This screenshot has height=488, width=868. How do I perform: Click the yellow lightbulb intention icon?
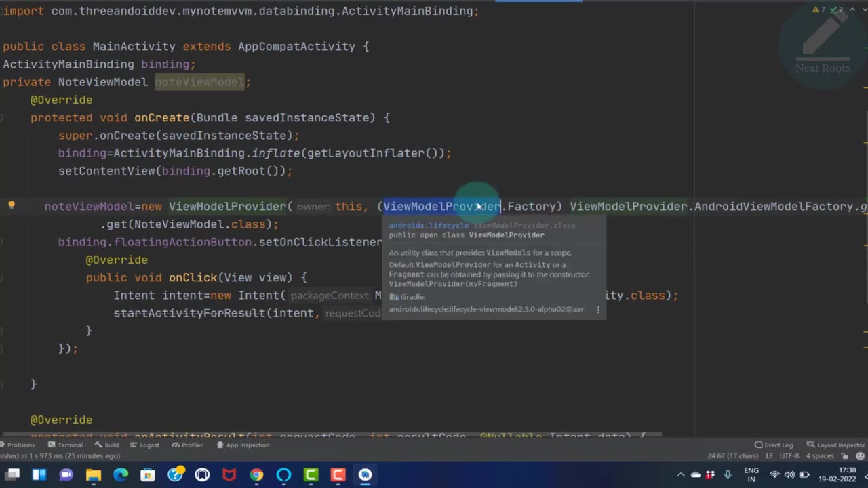point(11,205)
